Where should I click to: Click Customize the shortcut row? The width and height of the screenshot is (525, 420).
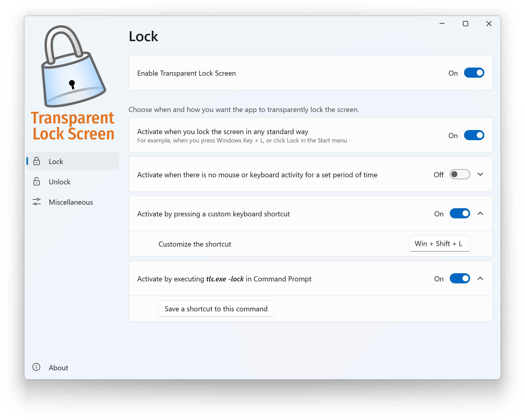pos(195,244)
